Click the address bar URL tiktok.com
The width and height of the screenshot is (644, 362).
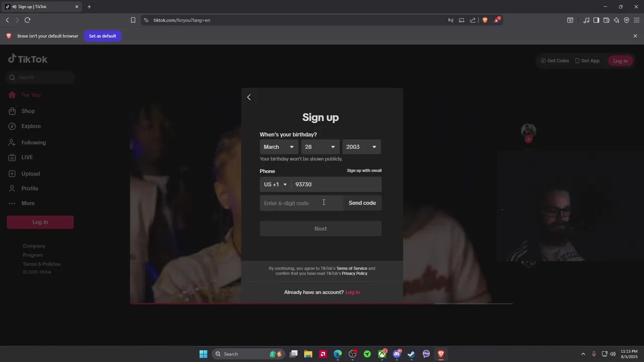tap(182, 20)
